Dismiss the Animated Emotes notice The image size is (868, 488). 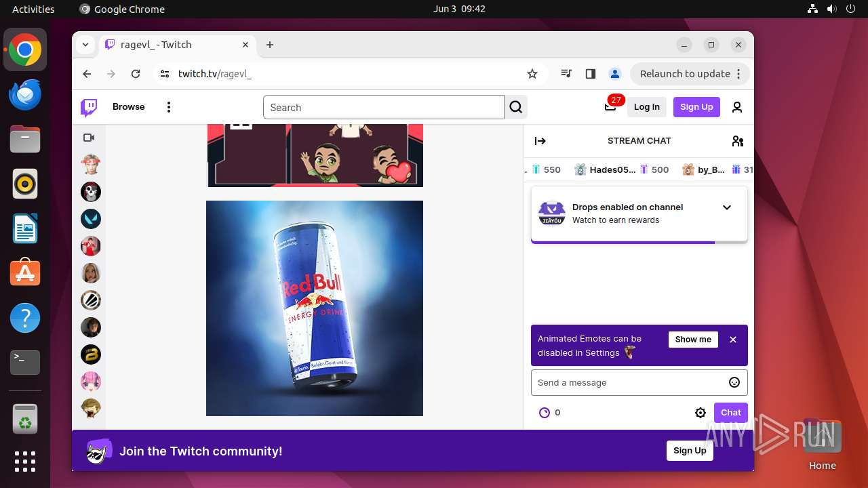pyautogui.click(x=733, y=340)
